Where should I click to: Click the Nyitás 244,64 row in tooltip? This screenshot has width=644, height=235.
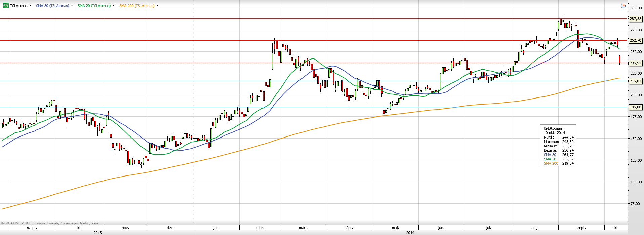click(x=559, y=137)
